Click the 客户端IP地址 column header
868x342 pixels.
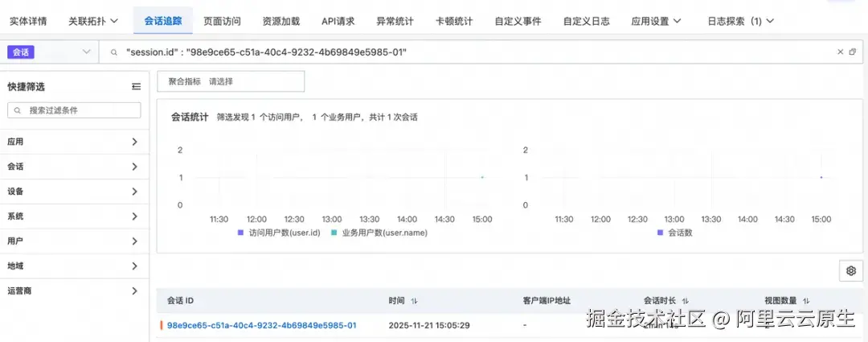(x=547, y=301)
